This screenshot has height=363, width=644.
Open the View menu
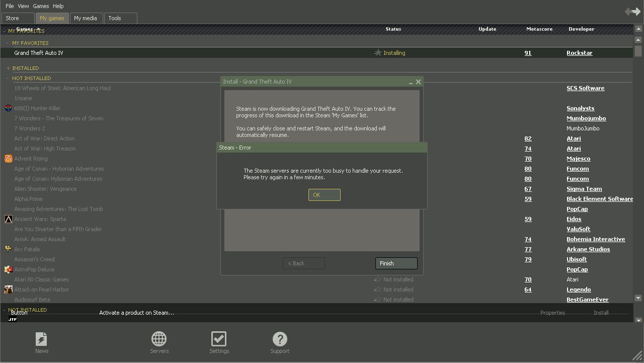23,6
